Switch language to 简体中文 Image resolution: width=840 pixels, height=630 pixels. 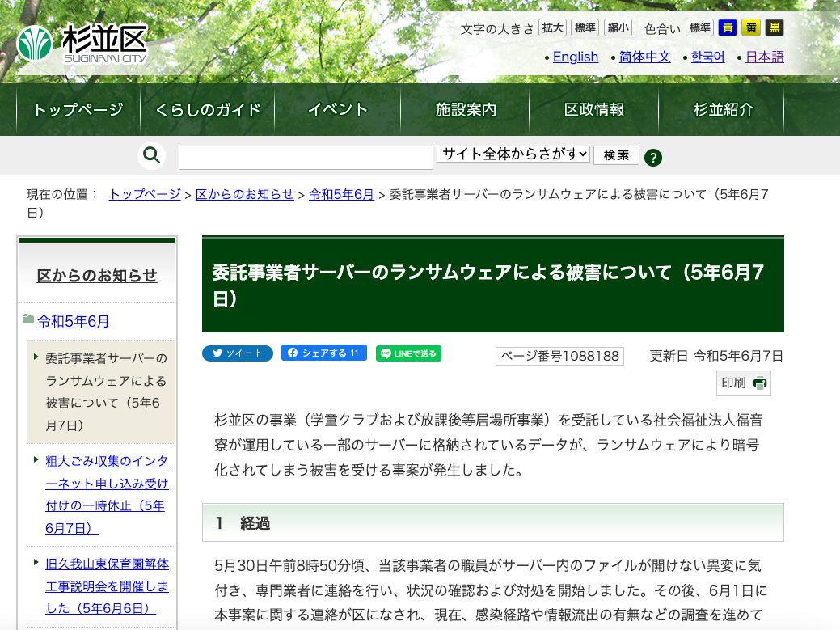click(644, 57)
